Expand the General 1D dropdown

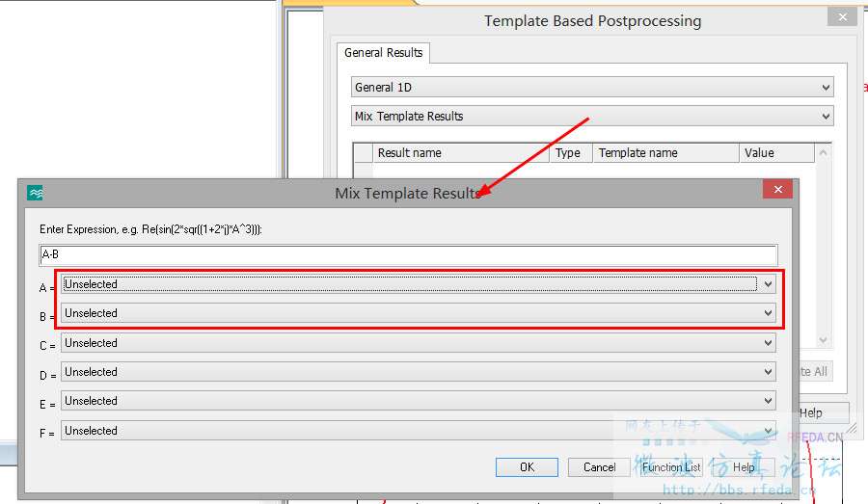[592, 88]
